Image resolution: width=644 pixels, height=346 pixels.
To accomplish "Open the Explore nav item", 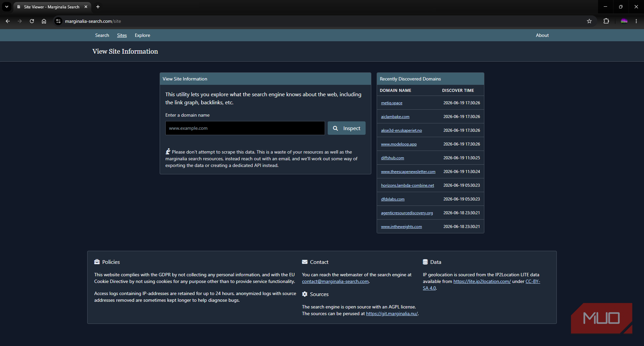I will 142,35.
